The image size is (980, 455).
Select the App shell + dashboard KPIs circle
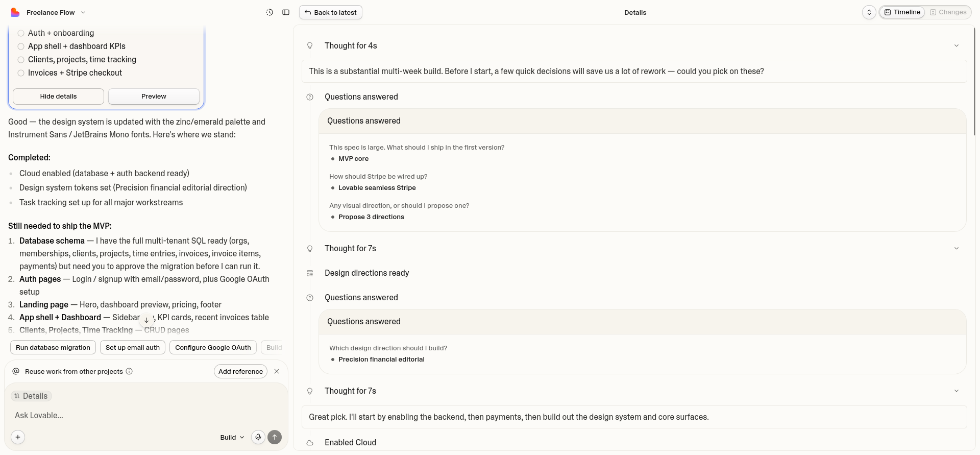tap(21, 46)
